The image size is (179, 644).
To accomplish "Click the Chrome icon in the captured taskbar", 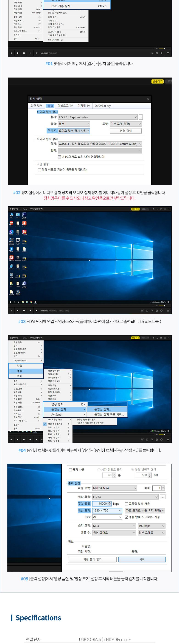I will (31, 302).
